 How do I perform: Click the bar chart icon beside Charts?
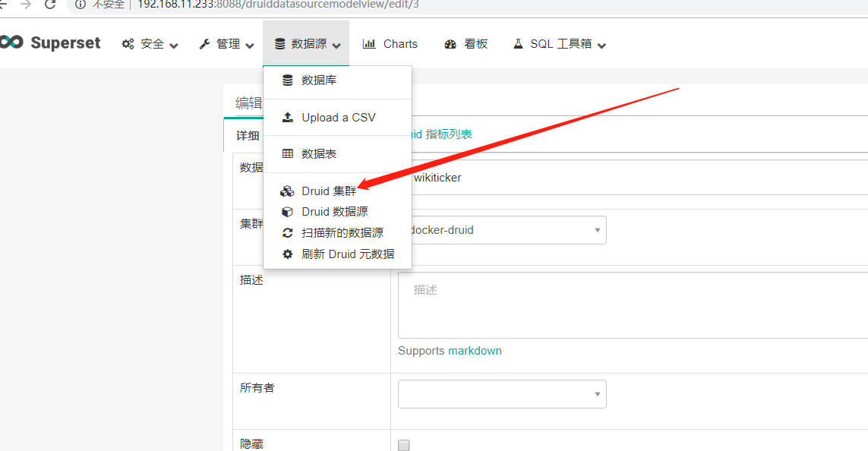click(x=368, y=44)
